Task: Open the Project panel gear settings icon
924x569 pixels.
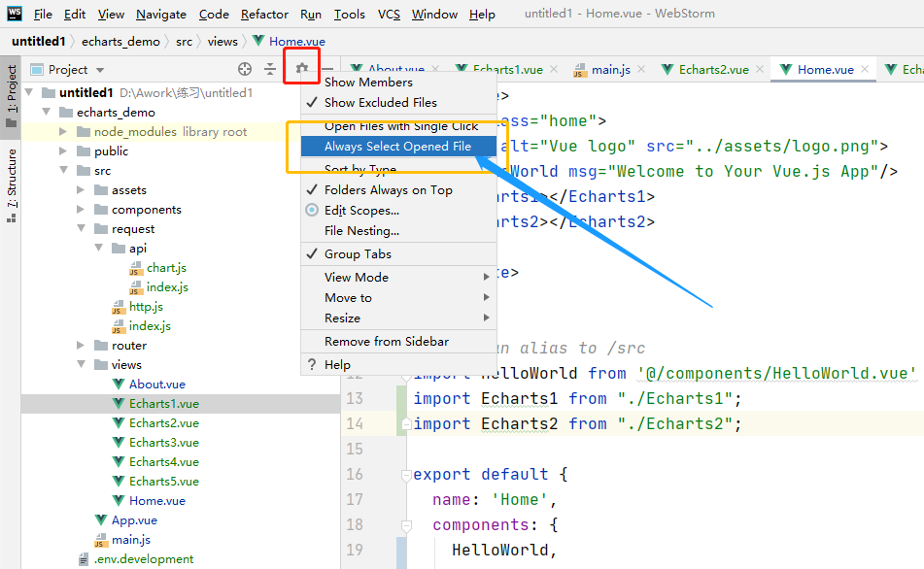Action: 302,68
